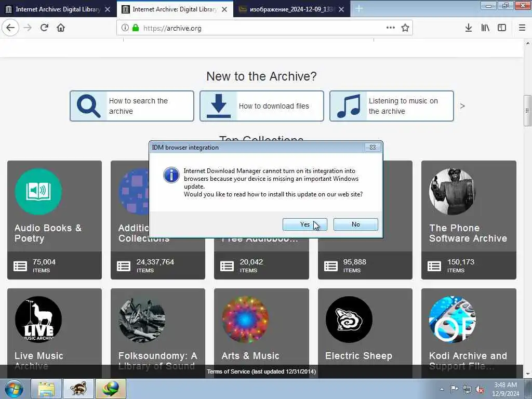Click the browser forward arrow

[28, 28]
